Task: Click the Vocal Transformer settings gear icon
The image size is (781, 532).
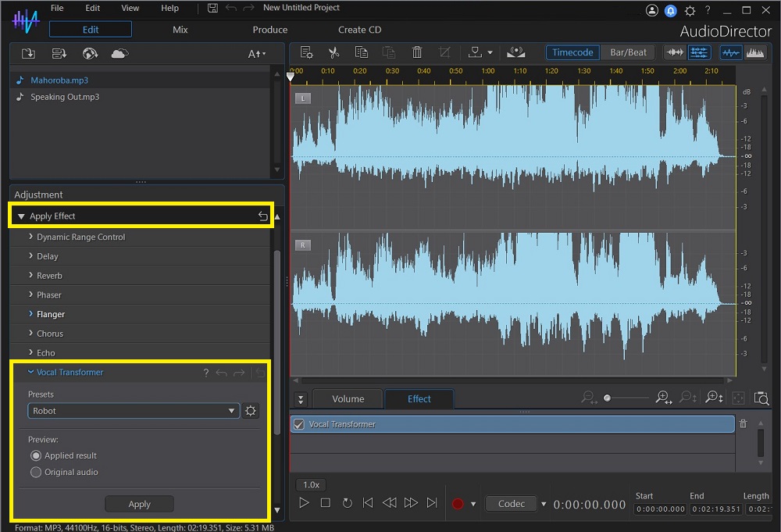Action: [250, 410]
